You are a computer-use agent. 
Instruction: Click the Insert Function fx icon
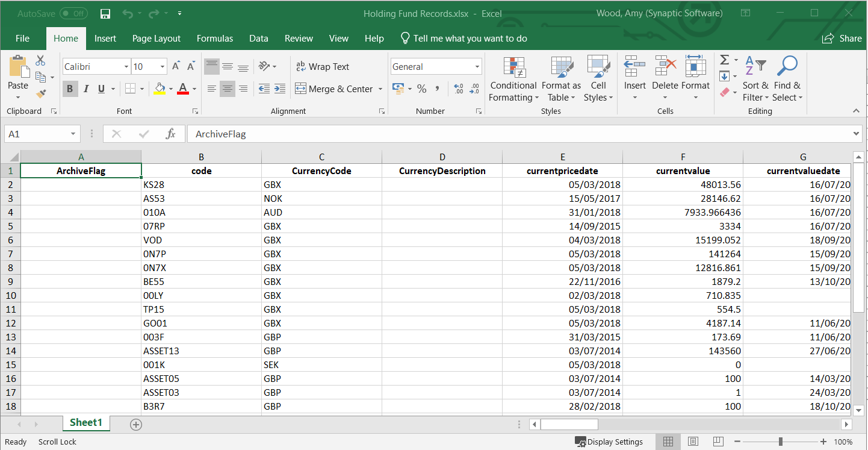point(171,134)
